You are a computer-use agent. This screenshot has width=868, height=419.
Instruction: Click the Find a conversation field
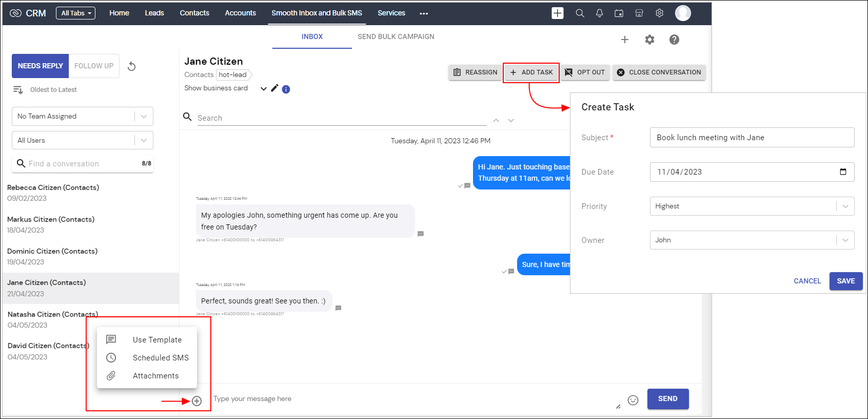[x=83, y=163]
